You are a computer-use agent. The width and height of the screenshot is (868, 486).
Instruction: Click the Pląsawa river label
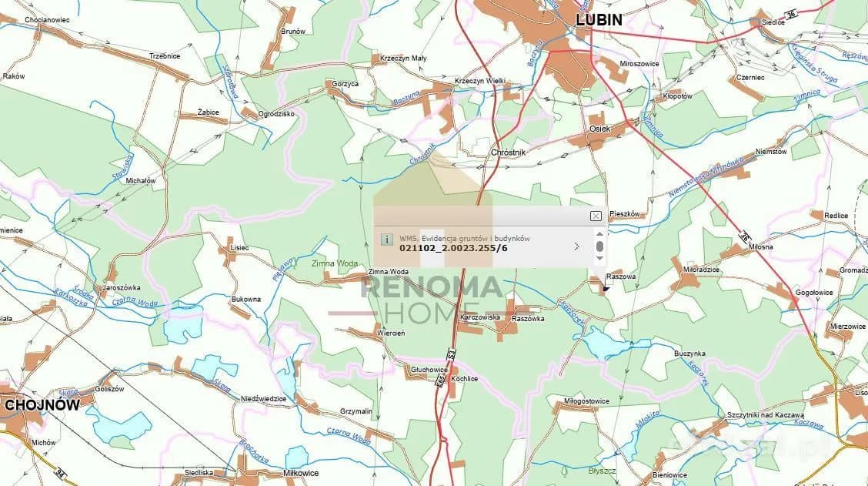[282, 270]
